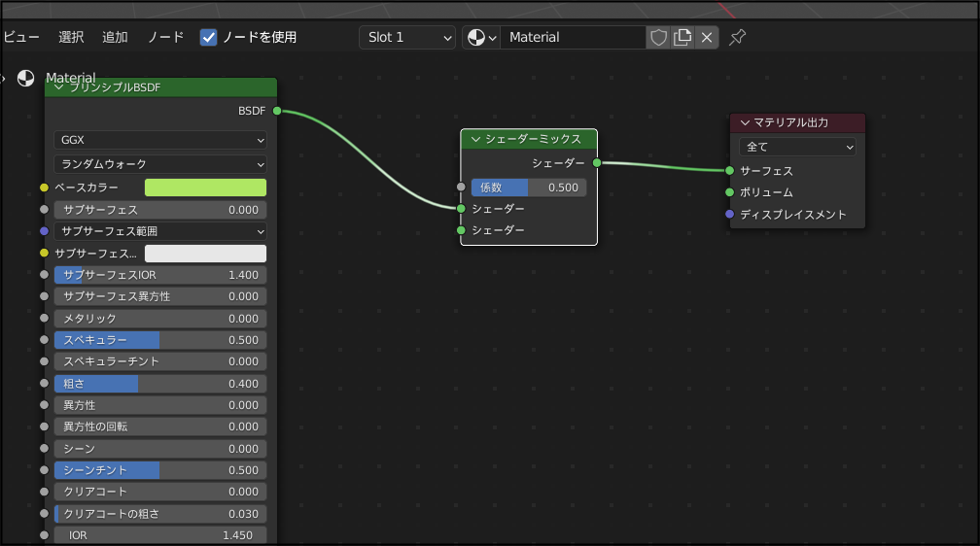980x546 pixels.
Task: Click first シェーダー input socket of mix node
Action: (x=461, y=209)
